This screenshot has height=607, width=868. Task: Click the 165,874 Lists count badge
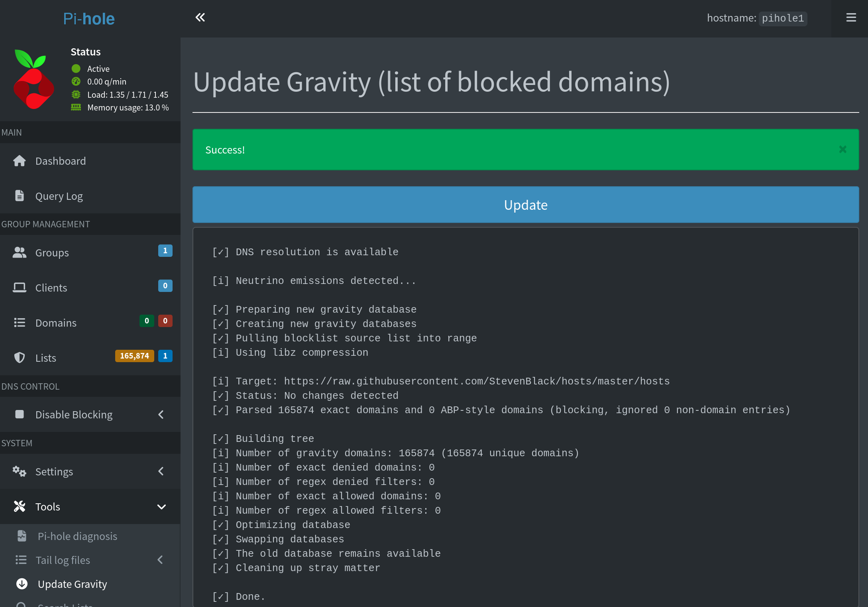click(x=134, y=356)
